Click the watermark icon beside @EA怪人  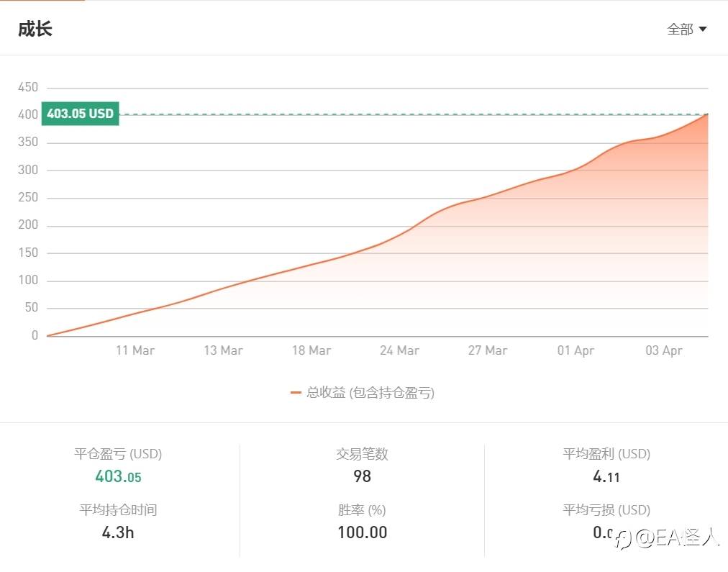624,538
